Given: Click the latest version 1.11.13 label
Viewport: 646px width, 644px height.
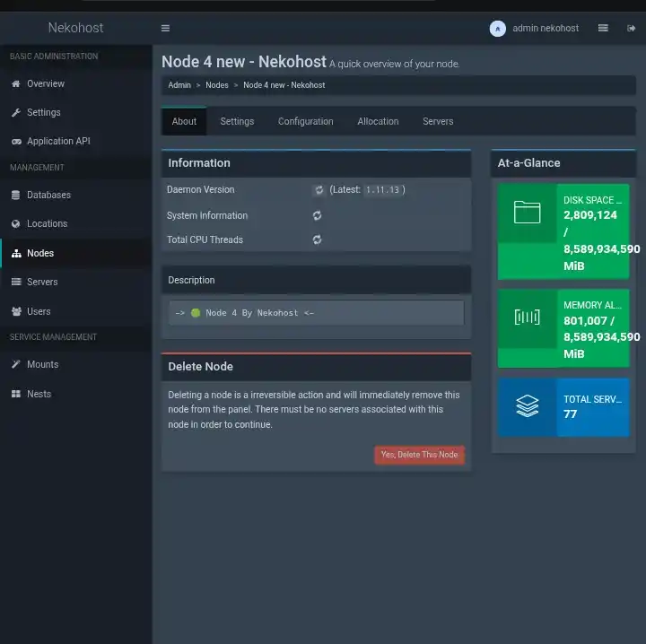Looking at the screenshot, I should (x=382, y=190).
